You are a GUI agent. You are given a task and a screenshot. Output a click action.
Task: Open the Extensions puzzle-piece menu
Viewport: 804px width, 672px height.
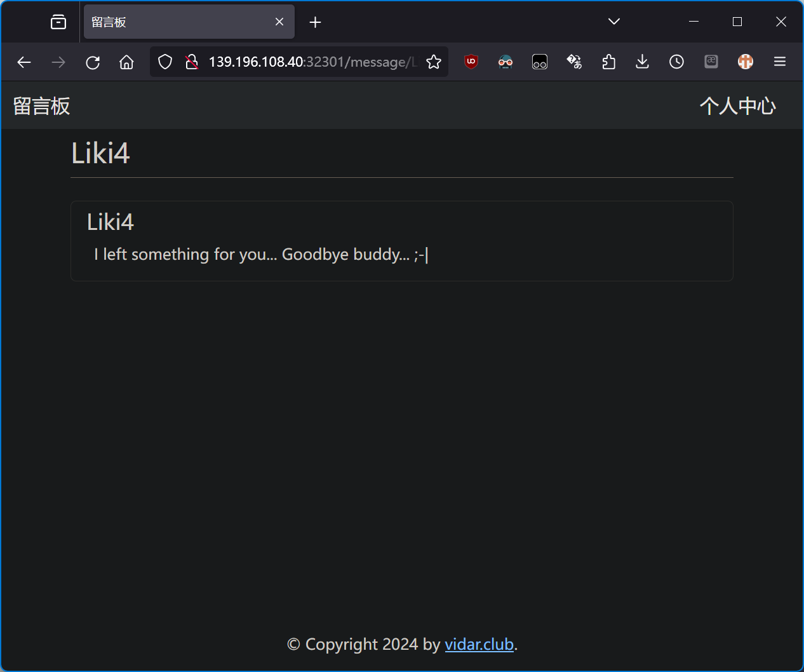[608, 62]
